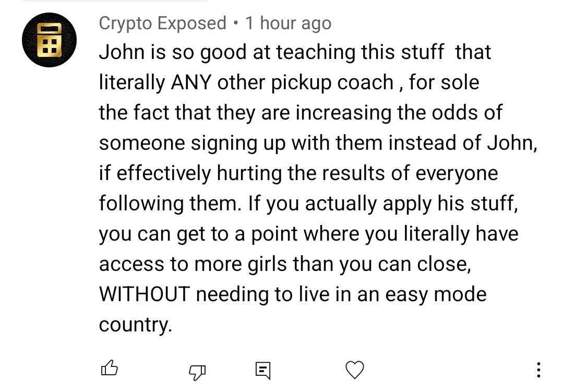Dislike this comment with thumbs down
Image resolution: width=563 pixels, height=392 pixels.
pos(197,370)
